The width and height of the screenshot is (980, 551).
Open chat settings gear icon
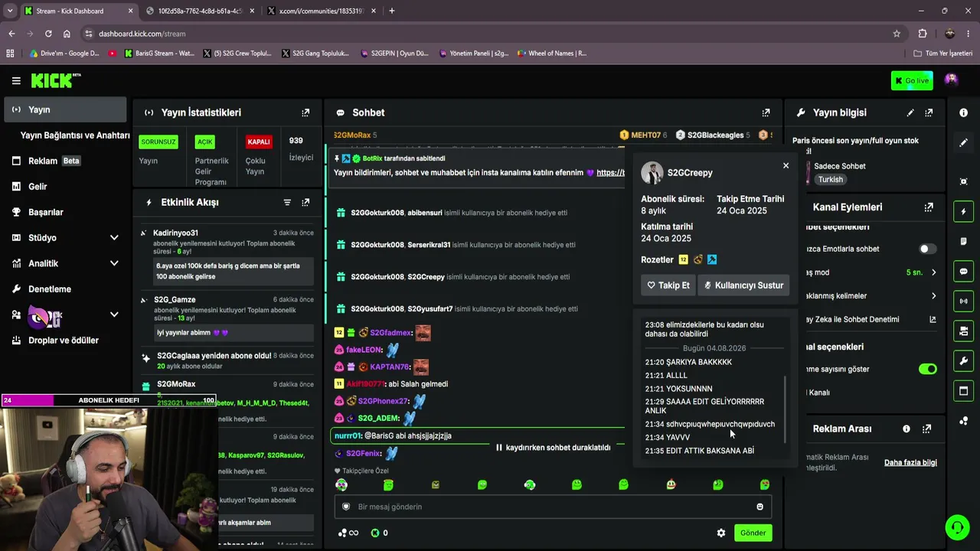[720, 533]
